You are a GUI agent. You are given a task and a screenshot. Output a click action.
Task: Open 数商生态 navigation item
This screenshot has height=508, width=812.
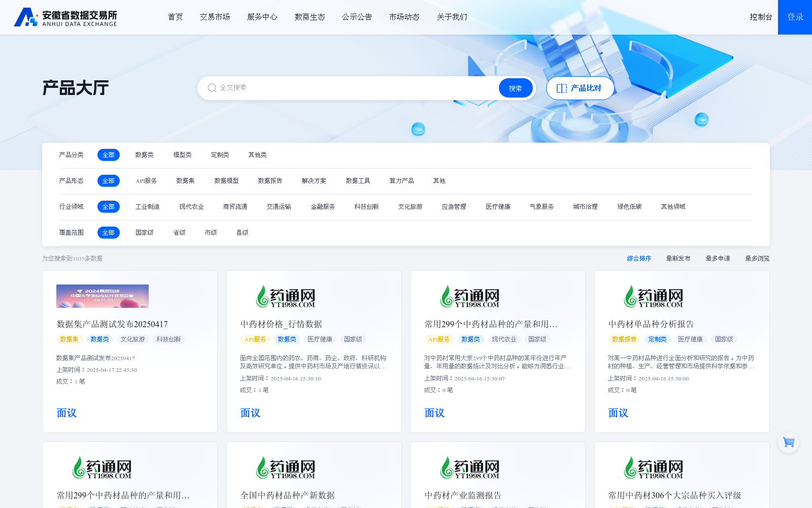310,17
